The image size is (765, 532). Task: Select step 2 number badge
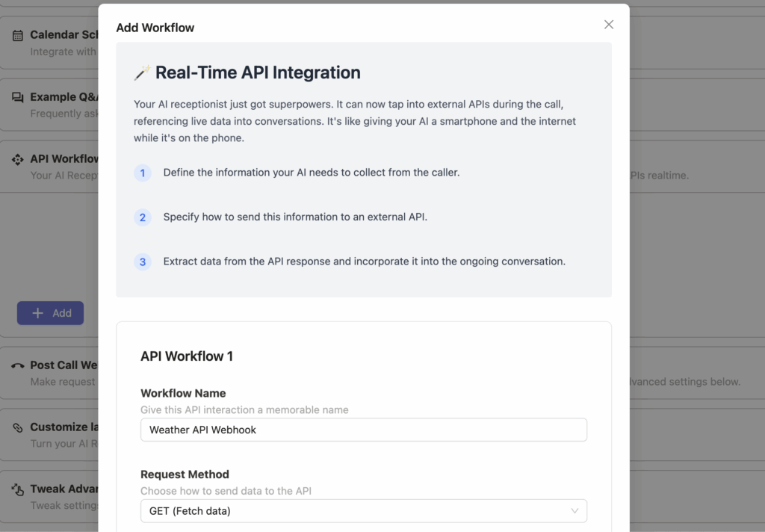[143, 217]
